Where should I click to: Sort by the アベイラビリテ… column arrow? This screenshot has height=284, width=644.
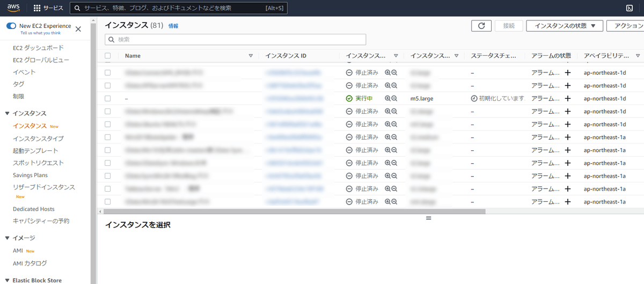point(638,56)
